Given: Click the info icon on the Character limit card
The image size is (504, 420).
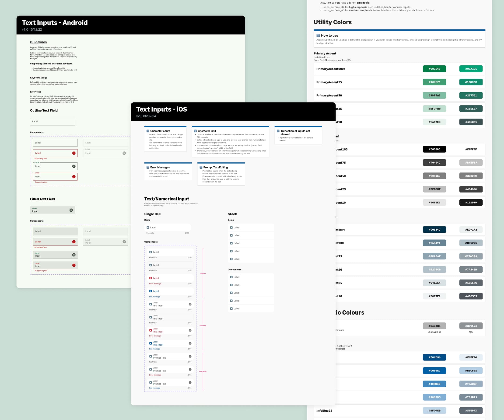Looking at the screenshot, I should 196,131.
